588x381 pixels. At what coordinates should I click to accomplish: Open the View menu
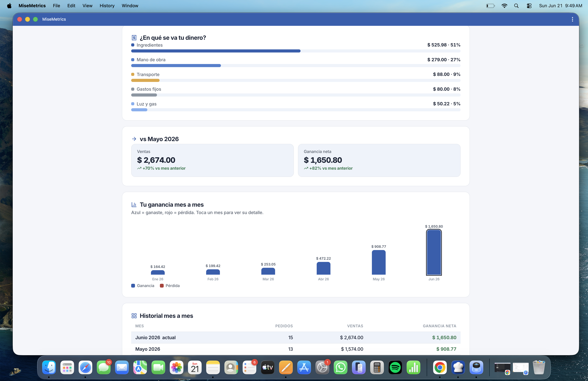click(x=88, y=6)
